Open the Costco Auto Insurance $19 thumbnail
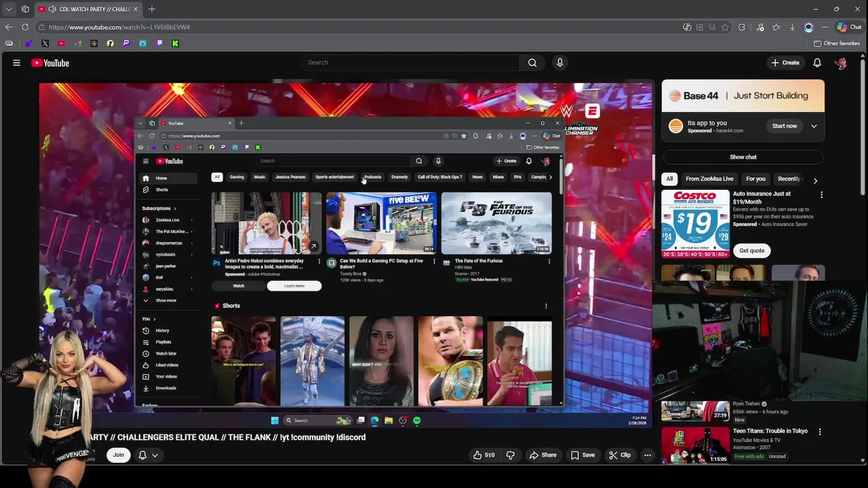Viewport: 868px width, 488px height. click(695, 224)
